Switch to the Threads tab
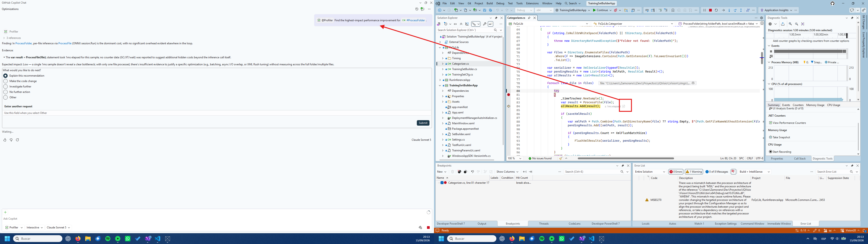Viewport: 868px width, 244px height. click(x=544, y=224)
